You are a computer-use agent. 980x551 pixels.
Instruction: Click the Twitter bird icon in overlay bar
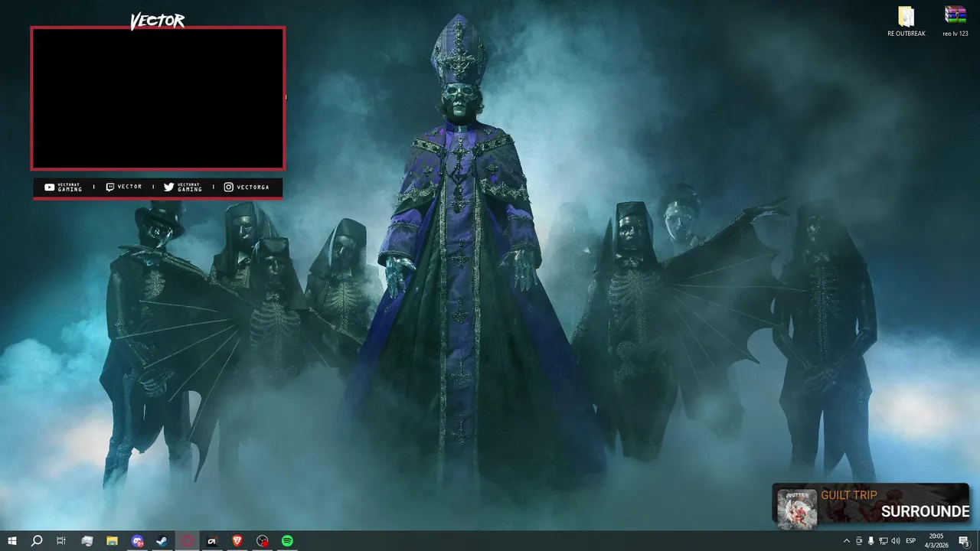(x=168, y=187)
